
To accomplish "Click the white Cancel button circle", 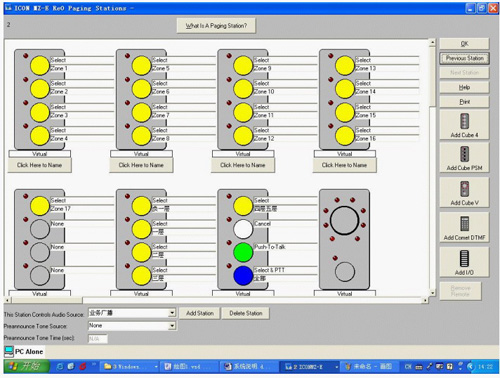I will [243, 229].
